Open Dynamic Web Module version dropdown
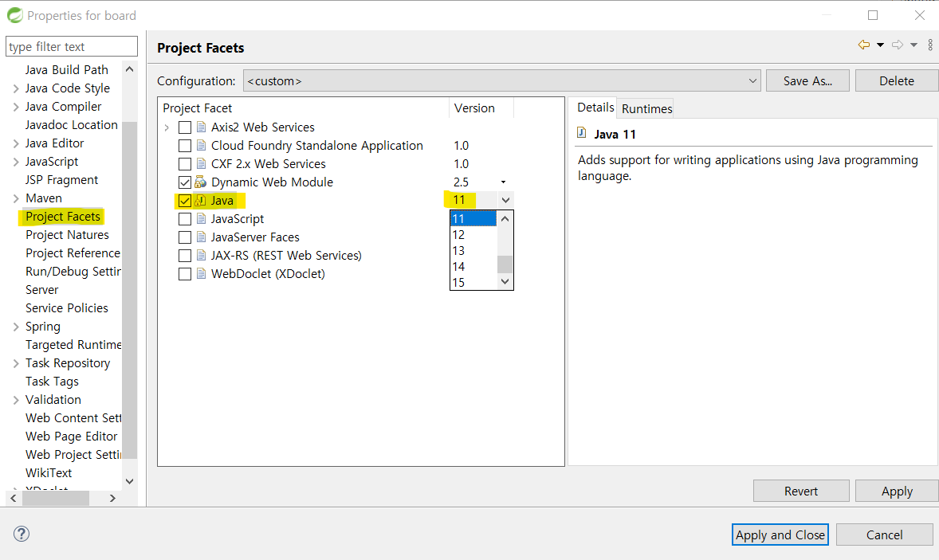This screenshot has height=560, width=939. point(503,182)
